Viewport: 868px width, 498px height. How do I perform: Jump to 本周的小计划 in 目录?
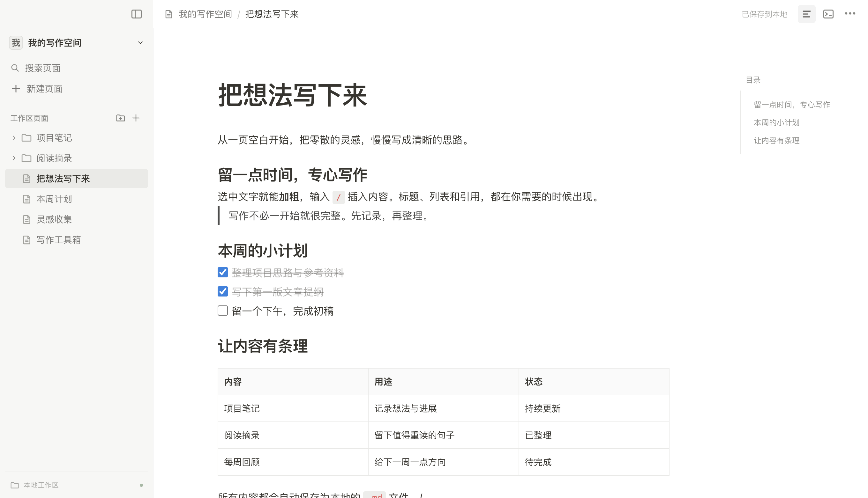[x=777, y=122]
